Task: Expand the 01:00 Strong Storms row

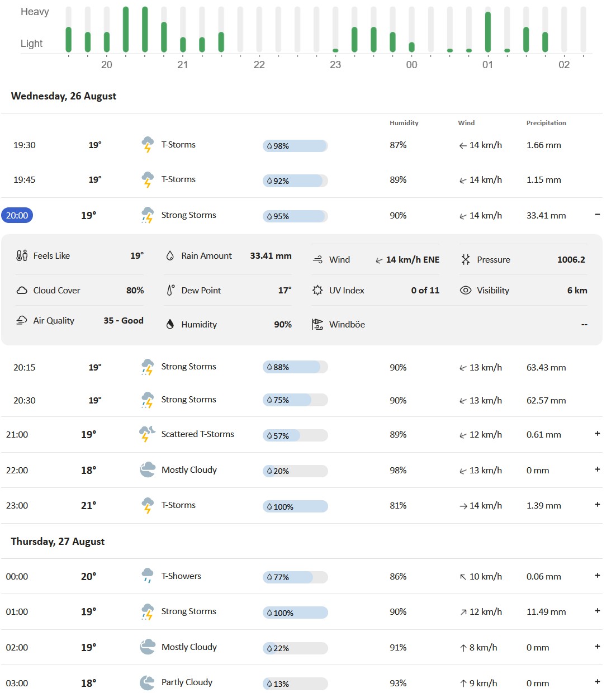Action: point(598,611)
